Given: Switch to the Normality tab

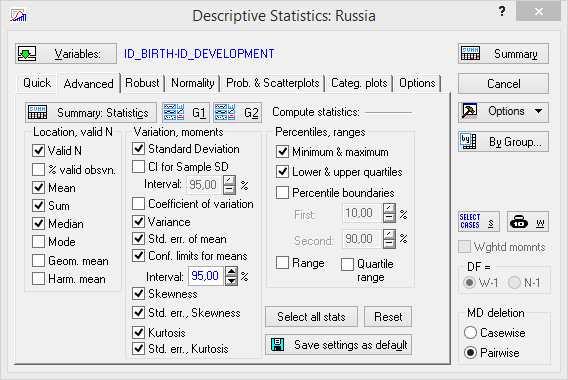Looking at the screenshot, I should [193, 83].
